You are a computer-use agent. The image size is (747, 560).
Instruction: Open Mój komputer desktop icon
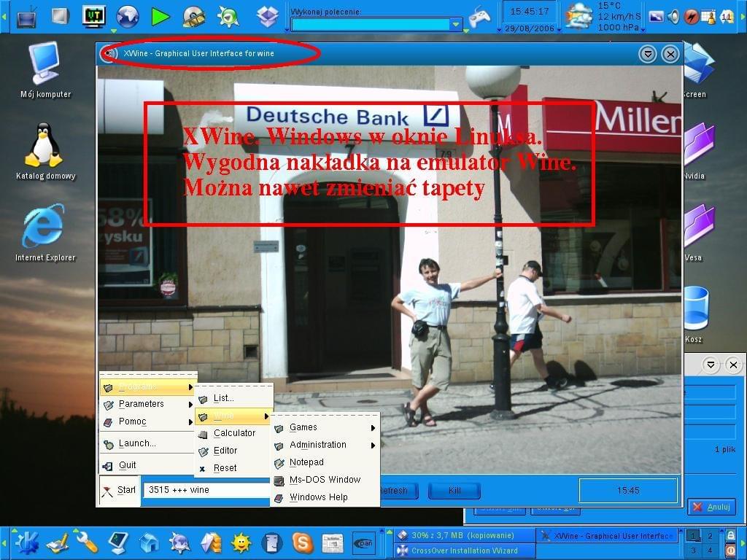(x=45, y=70)
